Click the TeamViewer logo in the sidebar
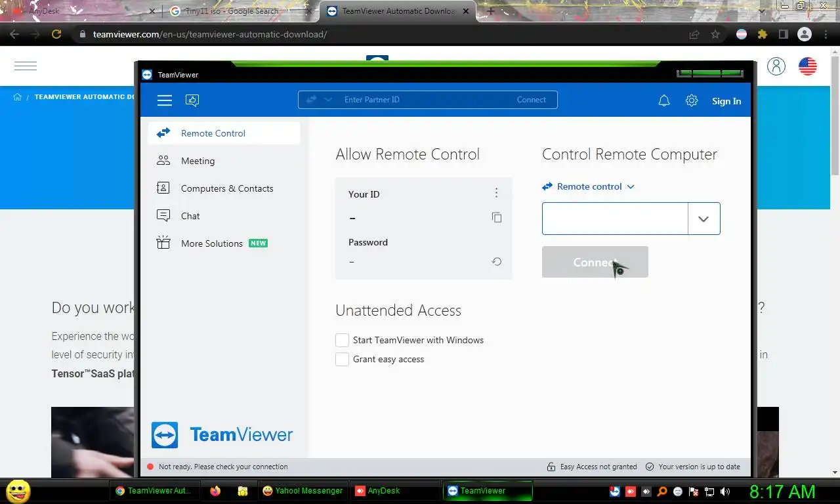 click(222, 434)
